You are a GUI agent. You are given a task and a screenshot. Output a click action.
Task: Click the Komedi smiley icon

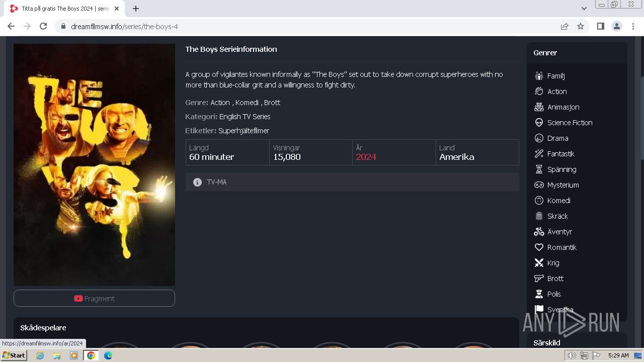tap(539, 201)
